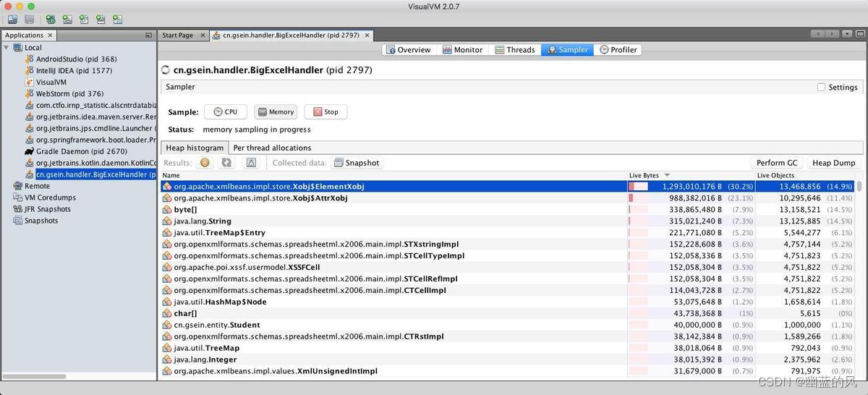The width and height of the screenshot is (868, 395).
Task: Take a Snapshot of collected data
Action: [x=356, y=163]
